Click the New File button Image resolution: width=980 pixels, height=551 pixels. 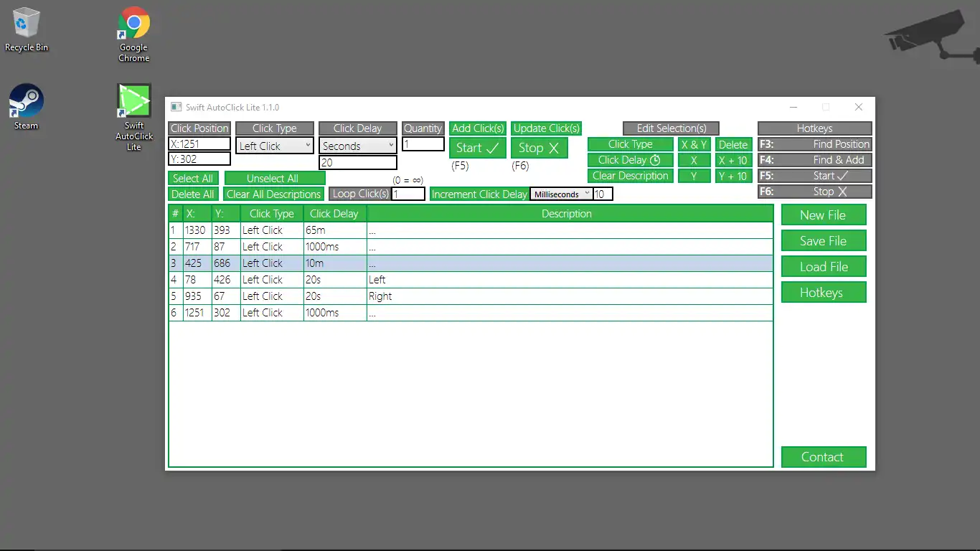[824, 215]
